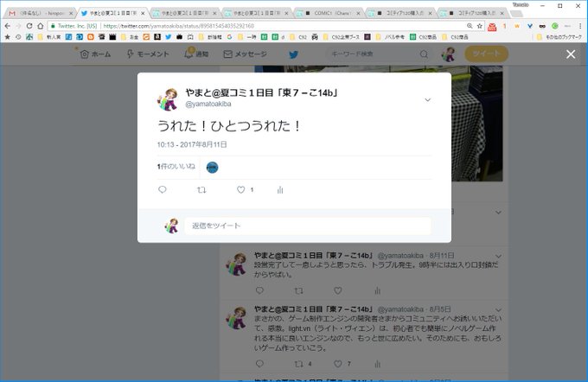Open the browser home page icon
This screenshot has width=588, height=382.
40,26
